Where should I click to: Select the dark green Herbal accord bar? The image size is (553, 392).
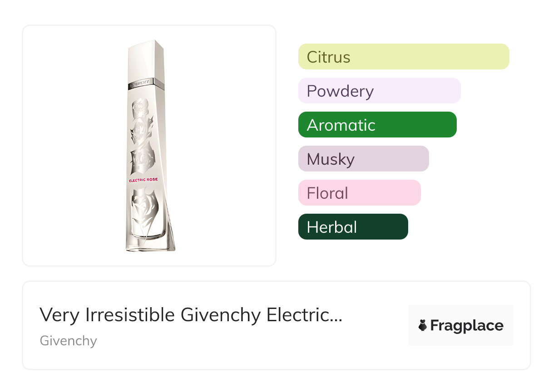pos(353,227)
